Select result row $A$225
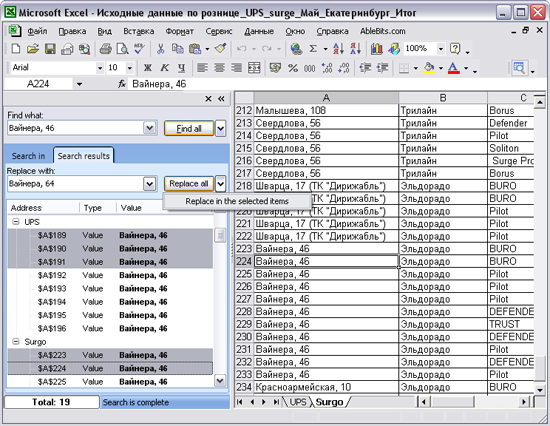The width and height of the screenshot is (550, 426). tap(110, 381)
